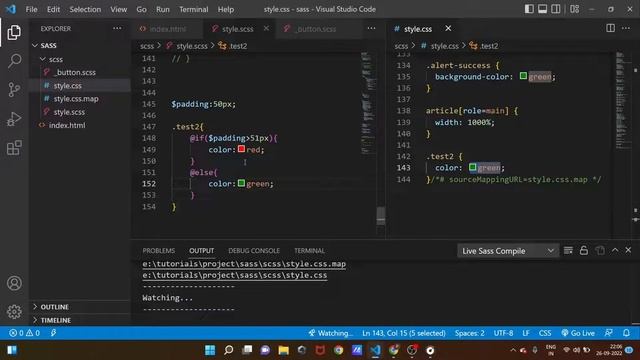640x360 pixels.
Task: Click green swatch in .alert-success rule
Action: click(523, 76)
